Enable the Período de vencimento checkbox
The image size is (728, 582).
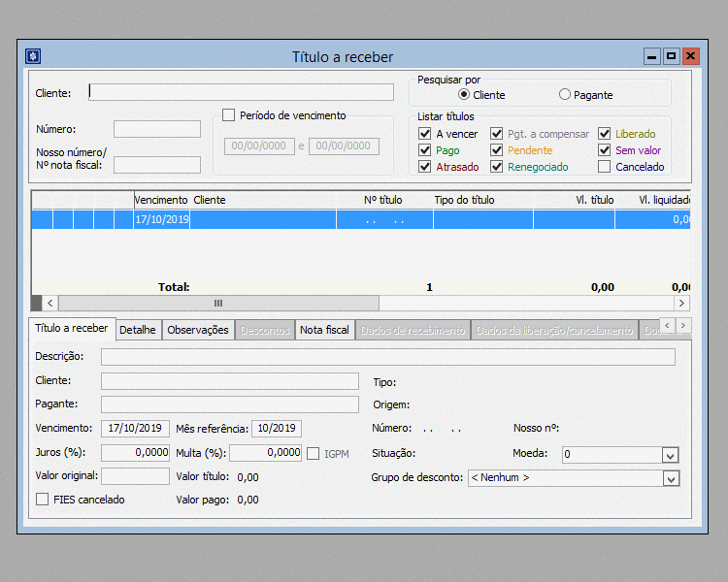(229, 115)
